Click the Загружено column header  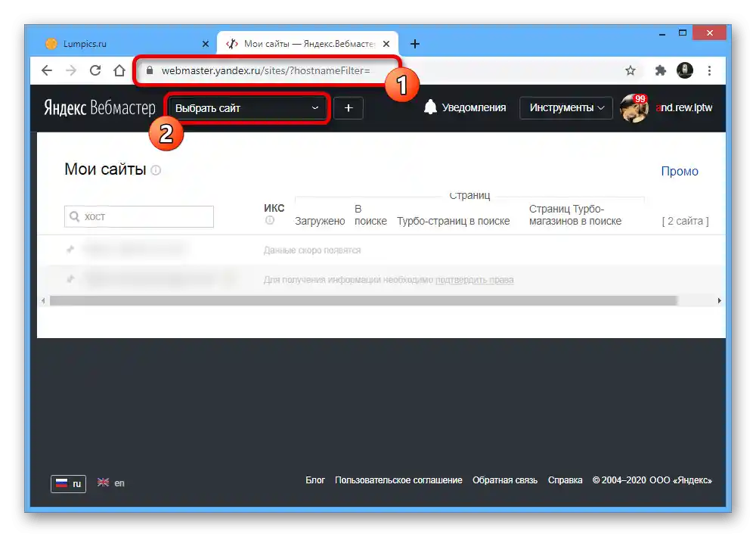[320, 221]
